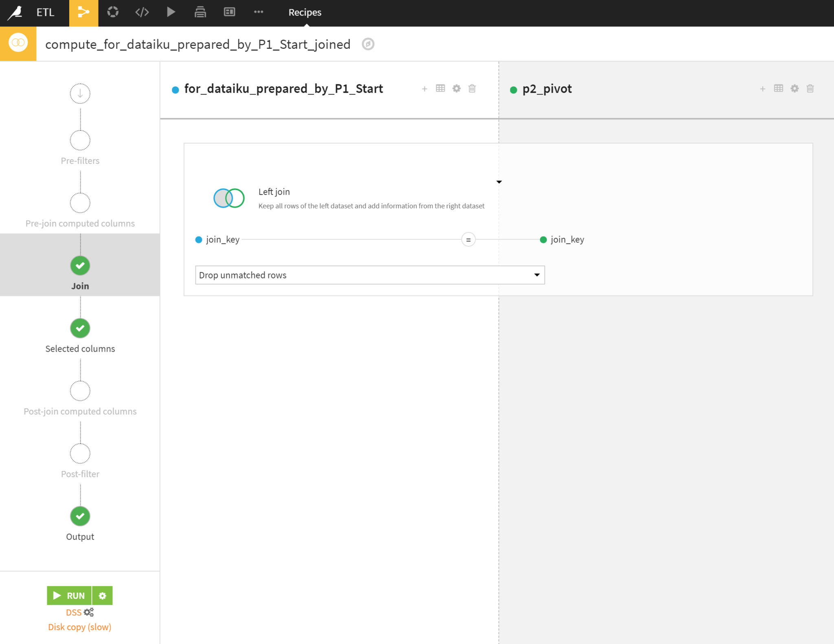Go to the Selected columns step
Screen dimensions: 834x644
click(80, 329)
